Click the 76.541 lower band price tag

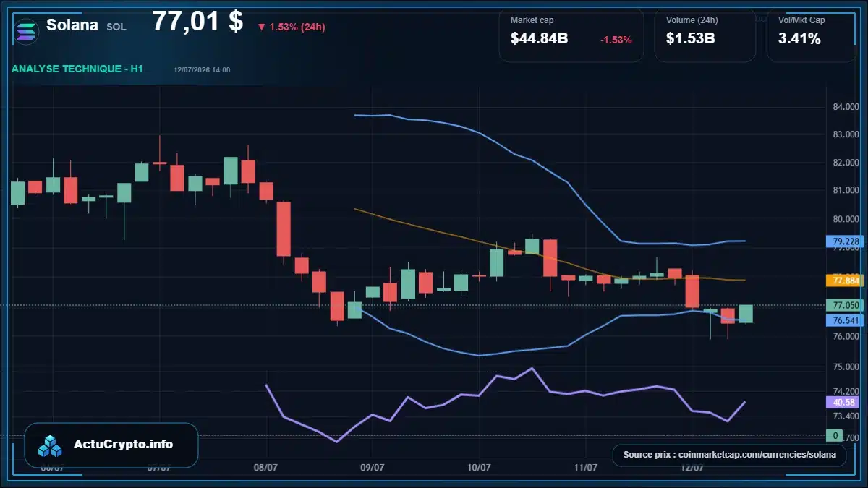coord(845,320)
